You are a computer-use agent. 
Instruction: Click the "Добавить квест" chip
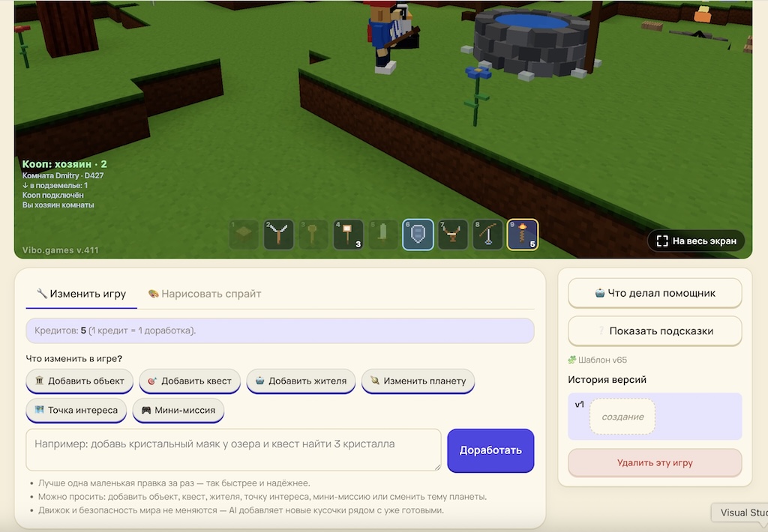click(190, 381)
